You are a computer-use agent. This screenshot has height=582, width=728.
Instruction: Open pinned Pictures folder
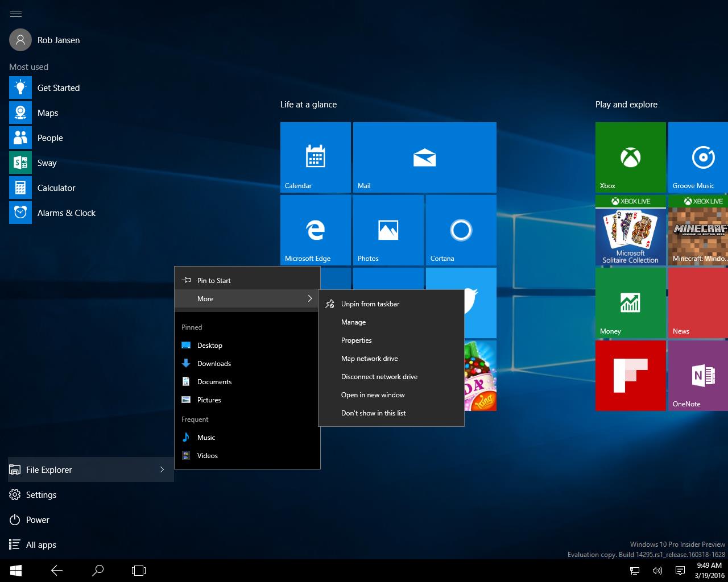tap(247, 400)
